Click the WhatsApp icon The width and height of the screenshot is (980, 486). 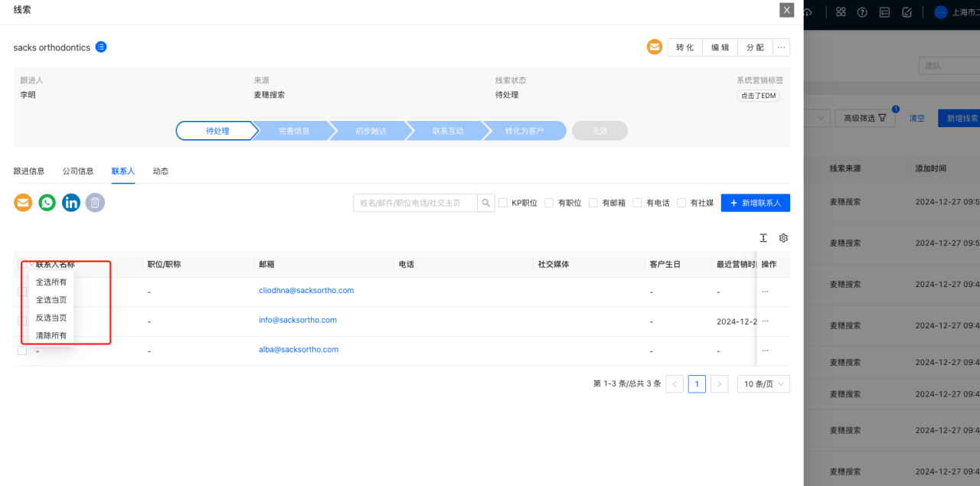click(x=47, y=203)
